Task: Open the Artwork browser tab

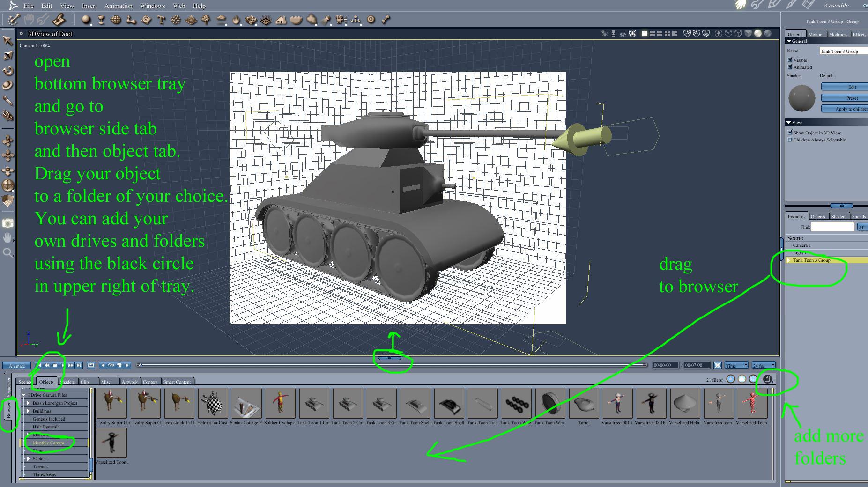Action: click(130, 382)
